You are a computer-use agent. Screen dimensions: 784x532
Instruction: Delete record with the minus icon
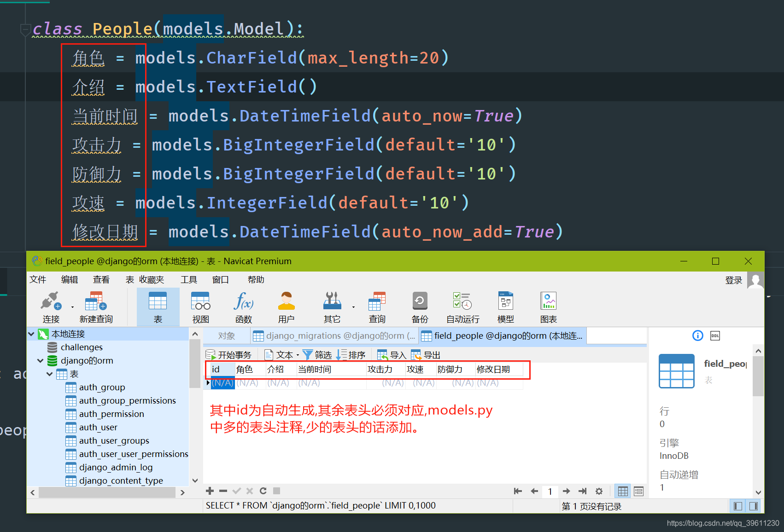coord(223,491)
